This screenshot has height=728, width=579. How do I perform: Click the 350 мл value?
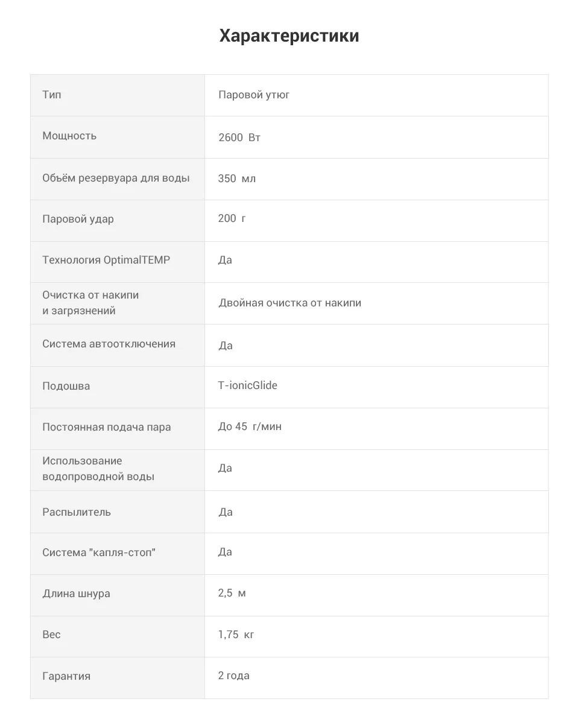[x=237, y=179]
